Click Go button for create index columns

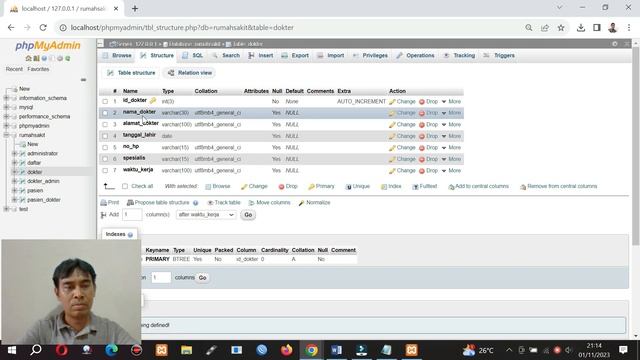[x=202, y=278]
